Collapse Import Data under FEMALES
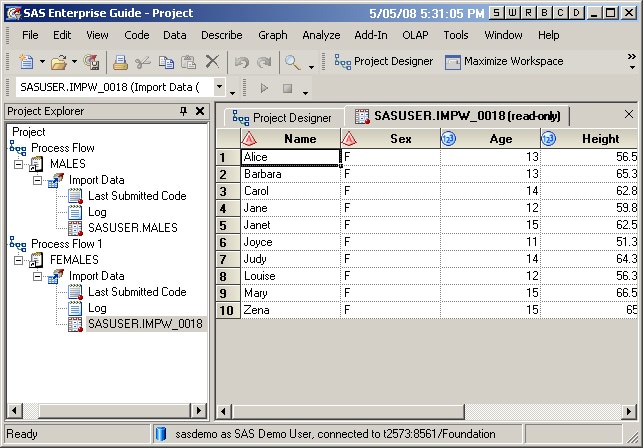The height and width of the screenshot is (448, 643). coord(38,276)
